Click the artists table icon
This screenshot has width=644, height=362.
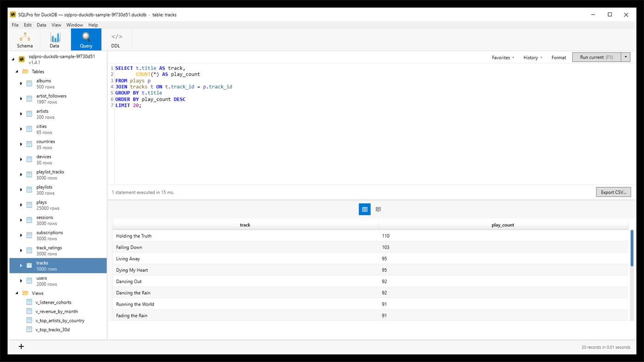pos(29,114)
